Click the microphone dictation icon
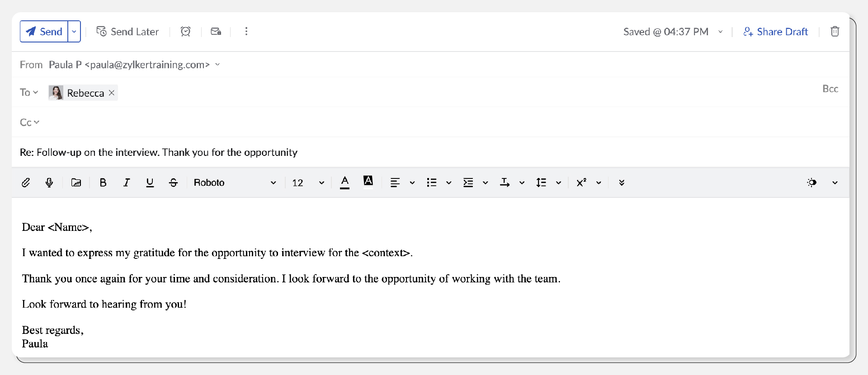This screenshot has width=868, height=375. coord(49,183)
